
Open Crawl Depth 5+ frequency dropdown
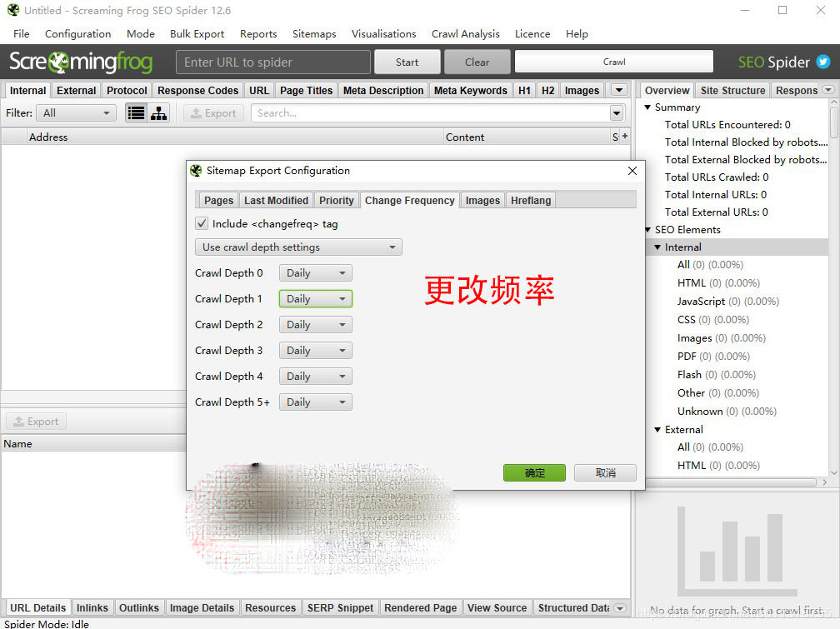point(315,402)
